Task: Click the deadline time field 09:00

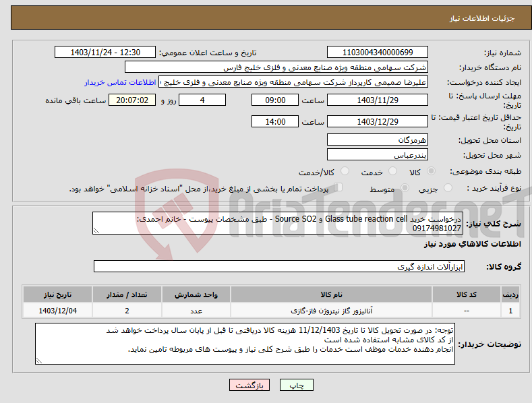Action: [x=275, y=100]
